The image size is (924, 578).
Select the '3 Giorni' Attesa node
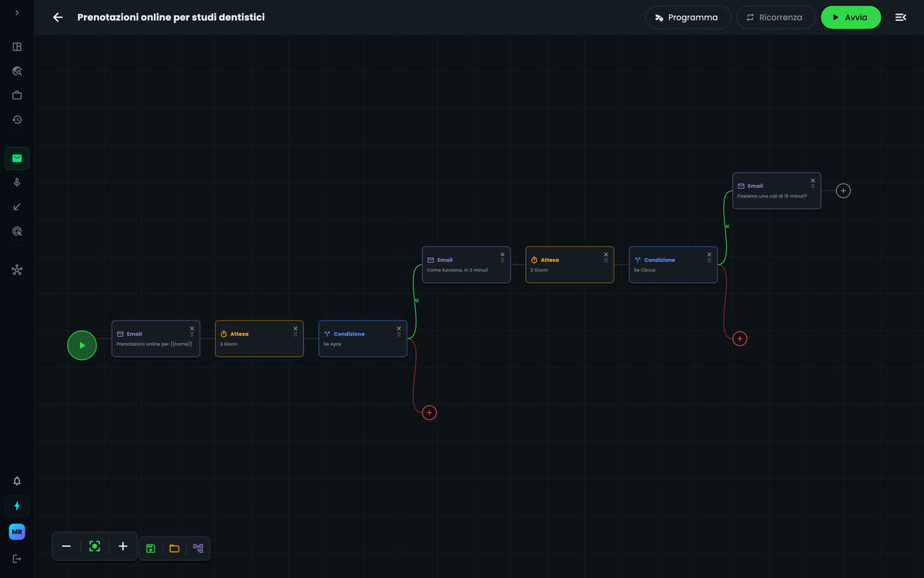[x=259, y=339]
